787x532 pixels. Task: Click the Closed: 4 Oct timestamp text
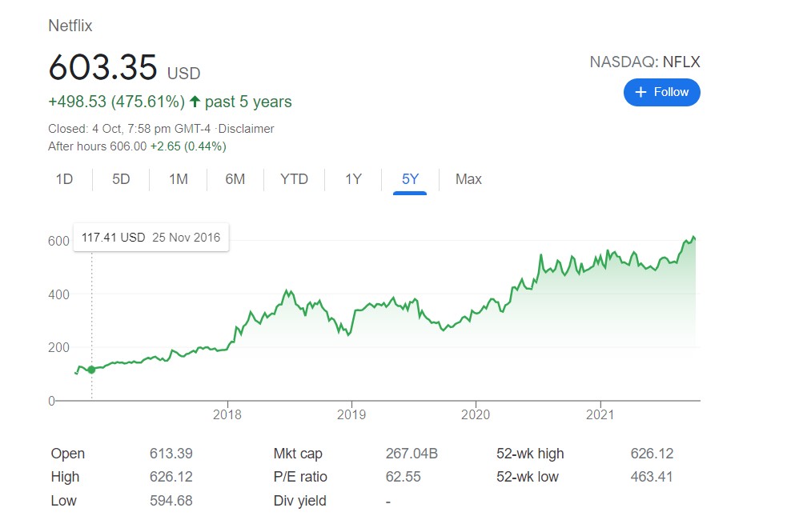click(x=129, y=129)
